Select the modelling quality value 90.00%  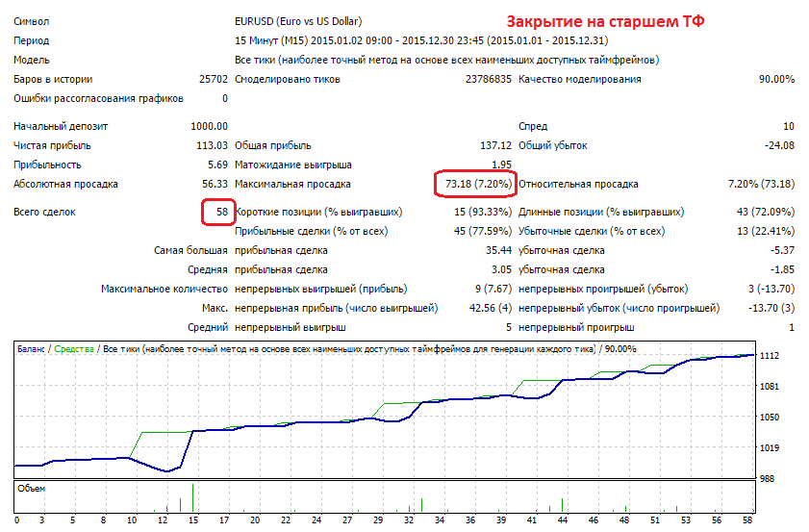pos(776,79)
